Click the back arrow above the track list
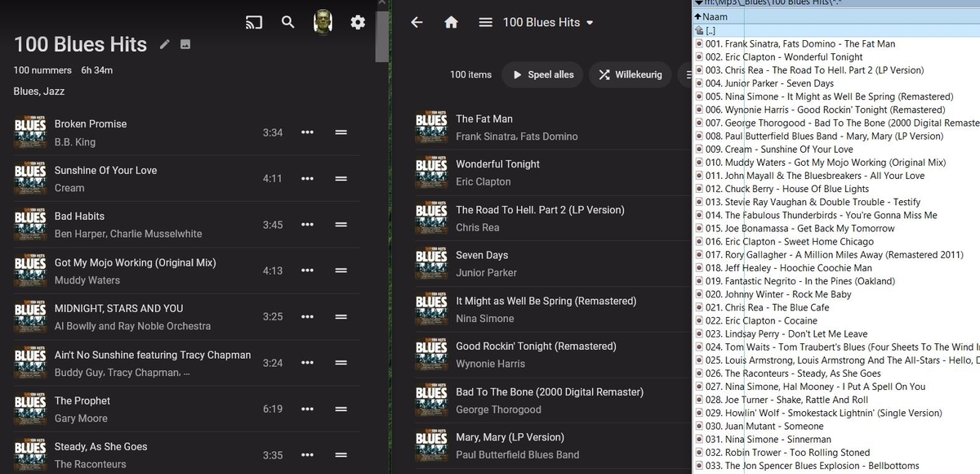Viewport: 980px width, 474px height. [416, 23]
